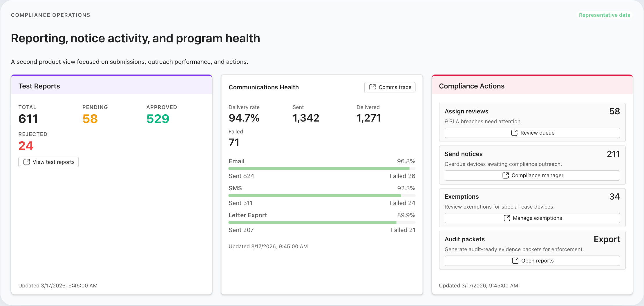
Task: Click the pending count 58
Action: [x=90, y=118]
